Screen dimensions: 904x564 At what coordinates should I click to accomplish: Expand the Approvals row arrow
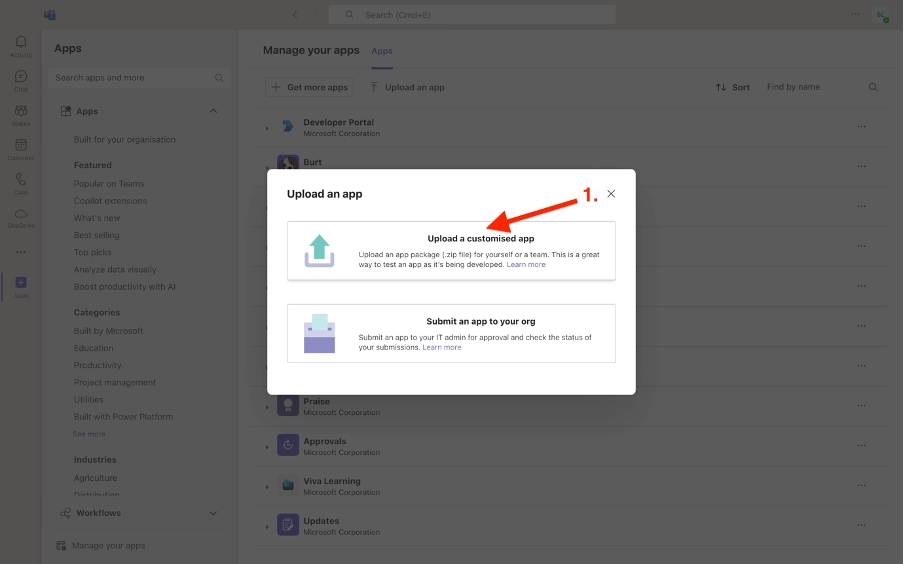point(267,447)
